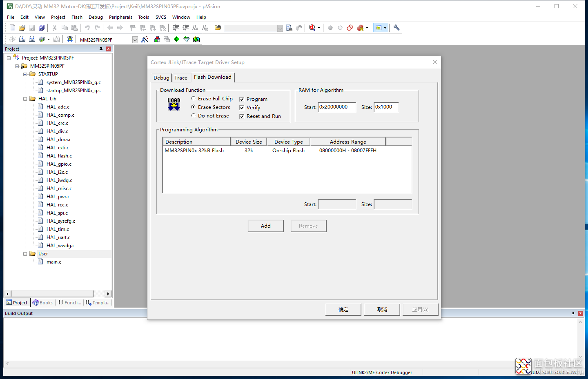Screen dimensions: 588x379
Task: Open the target selection dropdown MM32SPIN05PF
Action: pyautogui.click(x=135, y=40)
